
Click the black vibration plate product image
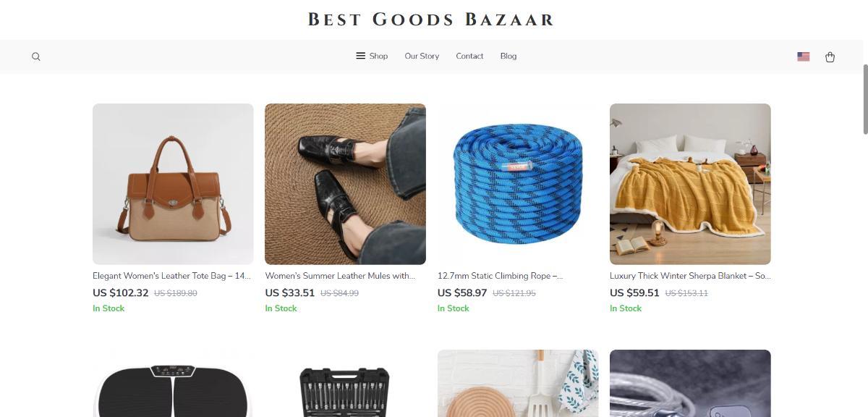[173, 387]
